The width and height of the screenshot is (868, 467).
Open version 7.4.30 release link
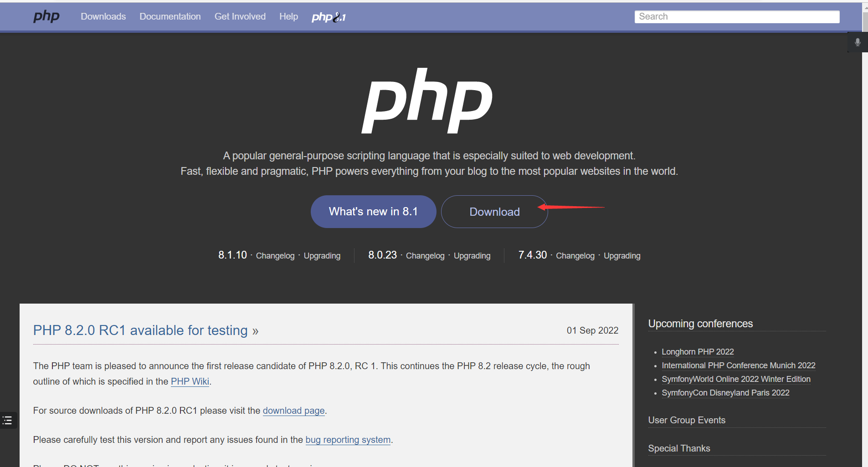[x=533, y=255]
